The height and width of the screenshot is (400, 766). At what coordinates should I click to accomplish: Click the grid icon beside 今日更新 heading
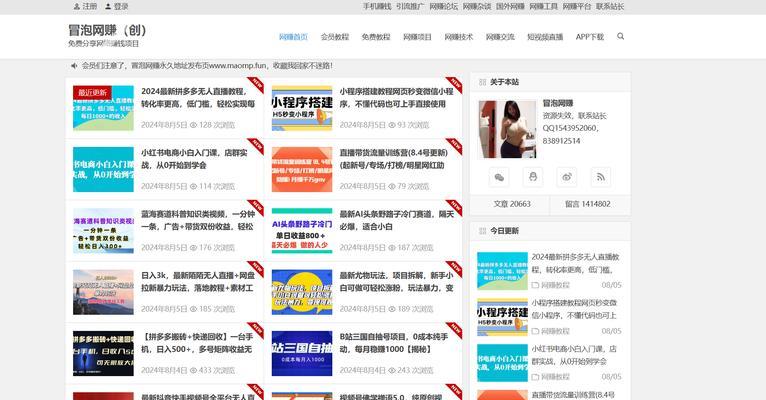click(x=483, y=231)
